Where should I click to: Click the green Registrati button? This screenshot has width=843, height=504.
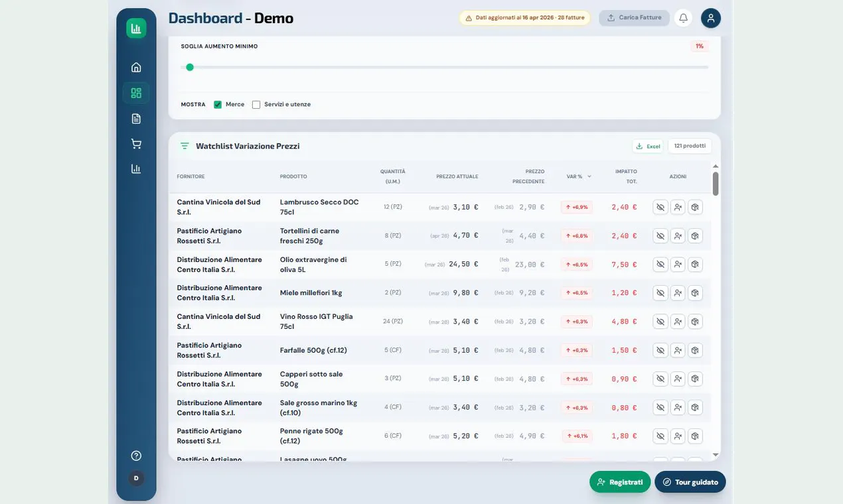620,482
